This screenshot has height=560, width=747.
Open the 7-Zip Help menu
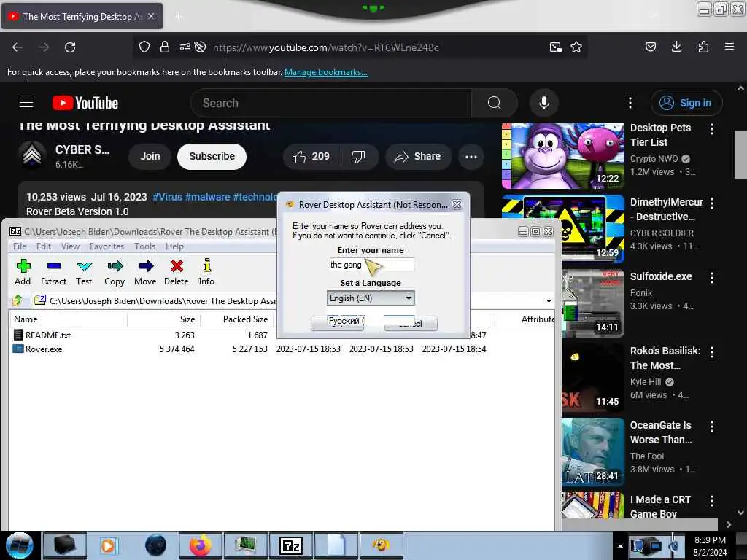(x=174, y=246)
